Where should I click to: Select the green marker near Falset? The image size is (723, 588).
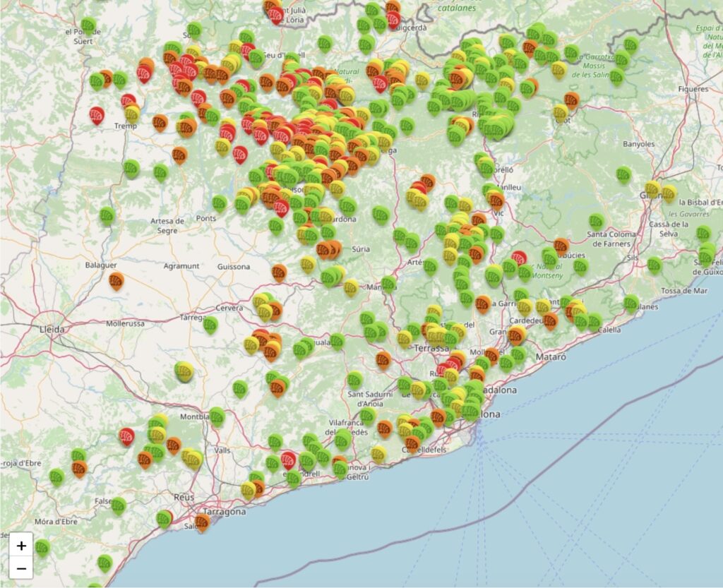click(x=119, y=505)
